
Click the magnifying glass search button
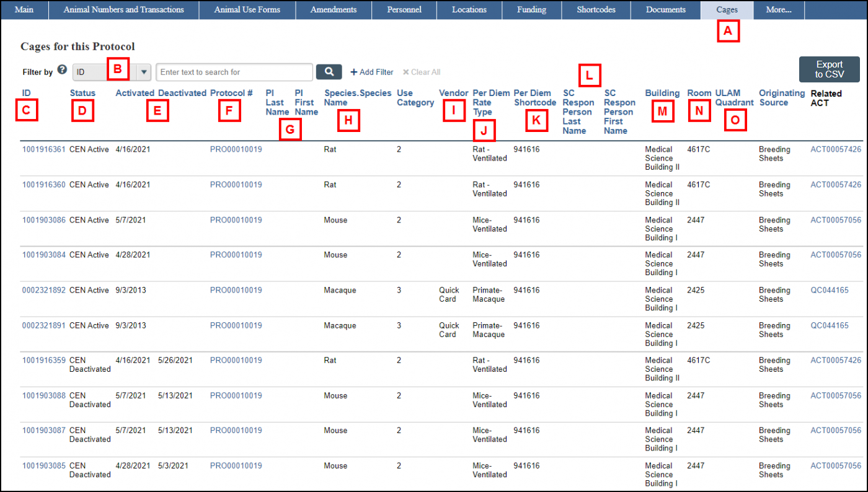pyautogui.click(x=329, y=72)
